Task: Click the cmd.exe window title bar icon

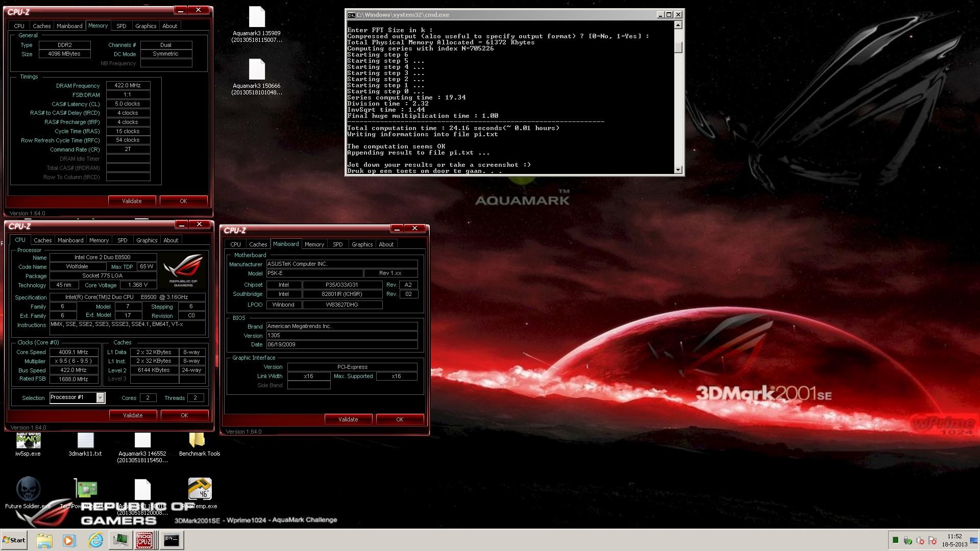Action: [x=351, y=15]
